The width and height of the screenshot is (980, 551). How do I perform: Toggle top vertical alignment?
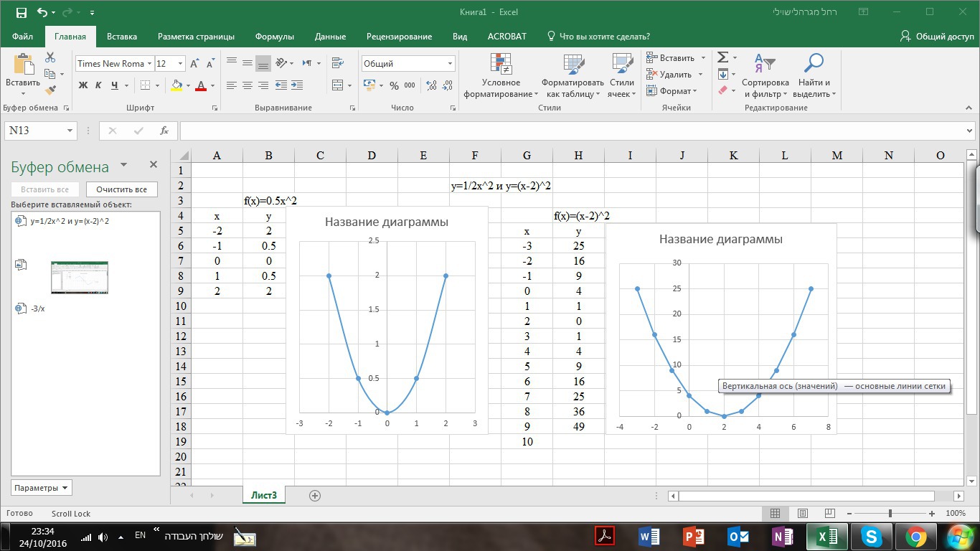[x=231, y=62]
